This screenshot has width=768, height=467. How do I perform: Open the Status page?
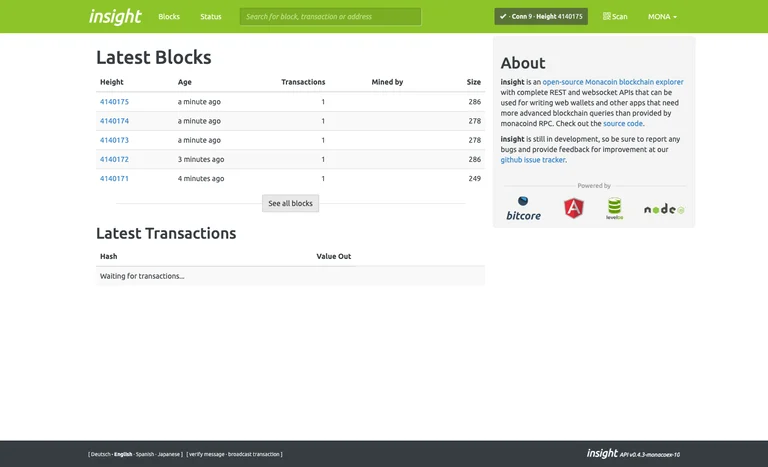coord(211,17)
